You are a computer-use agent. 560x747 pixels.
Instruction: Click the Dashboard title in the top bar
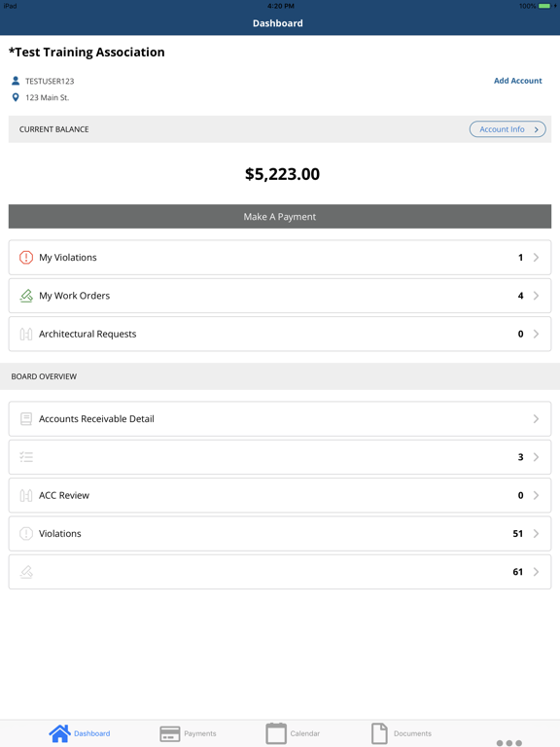coord(278,23)
